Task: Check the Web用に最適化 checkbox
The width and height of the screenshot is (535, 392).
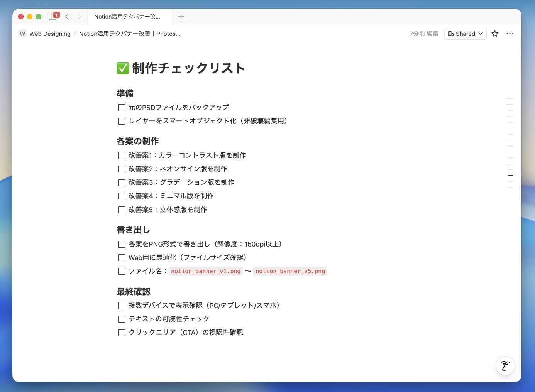Action: pos(122,258)
